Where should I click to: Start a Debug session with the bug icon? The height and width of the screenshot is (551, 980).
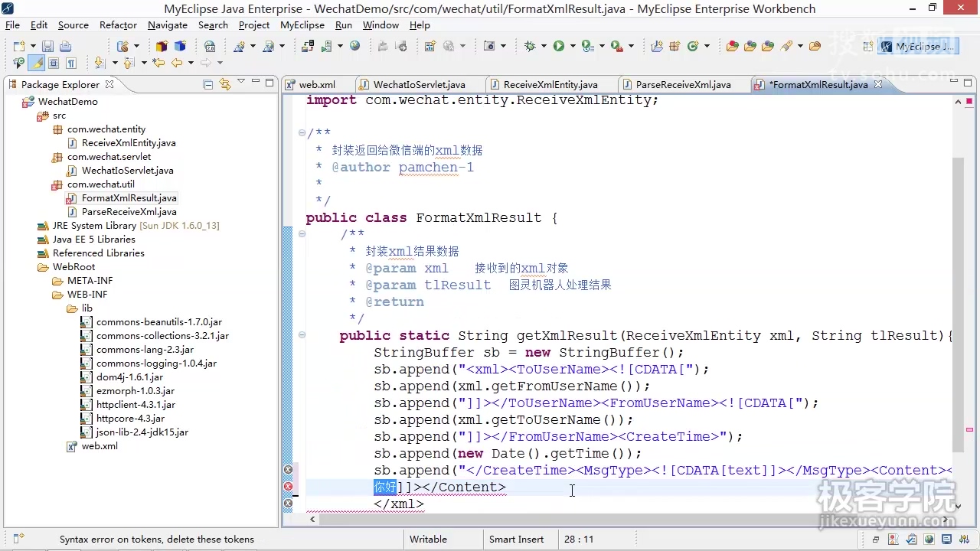(531, 46)
